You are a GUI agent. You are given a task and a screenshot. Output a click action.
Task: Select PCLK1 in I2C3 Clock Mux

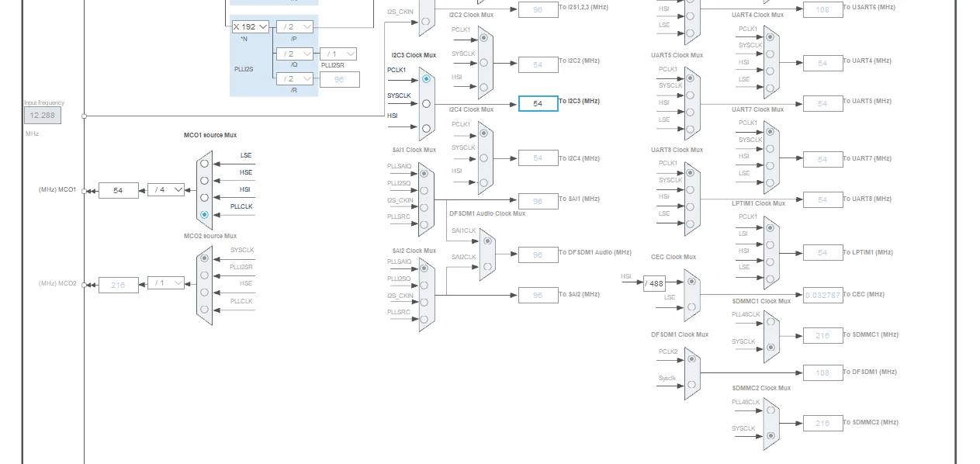pos(426,79)
